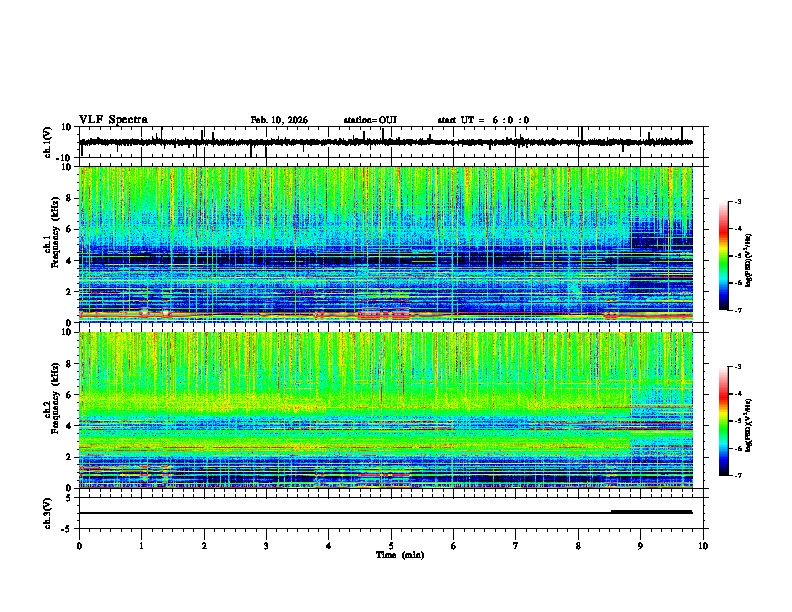Click the "Time (min)" axis label
The height and width of the screenshot is (612, 792).
point(400,555)
